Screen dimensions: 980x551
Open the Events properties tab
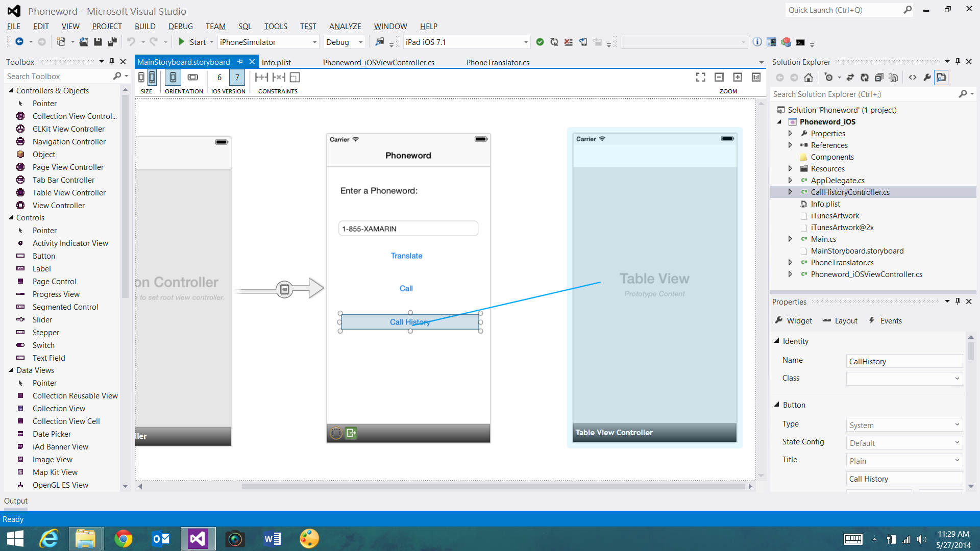click(x=891, y=321)
